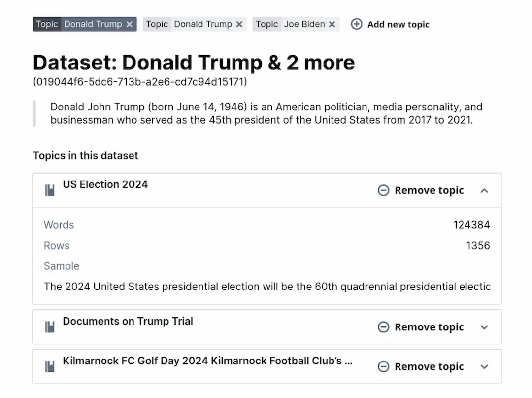Remove the second light Donald Trump topic chip

(x=239, y=24)
